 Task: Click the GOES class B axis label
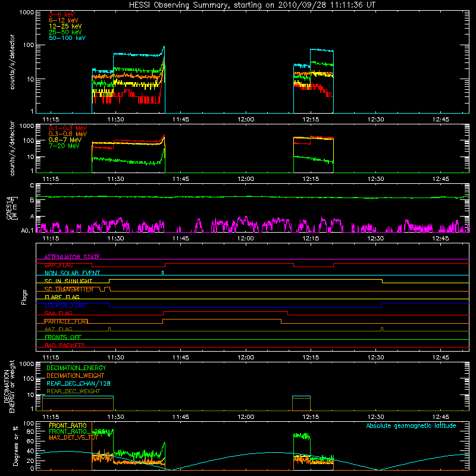tap(32, 200)
